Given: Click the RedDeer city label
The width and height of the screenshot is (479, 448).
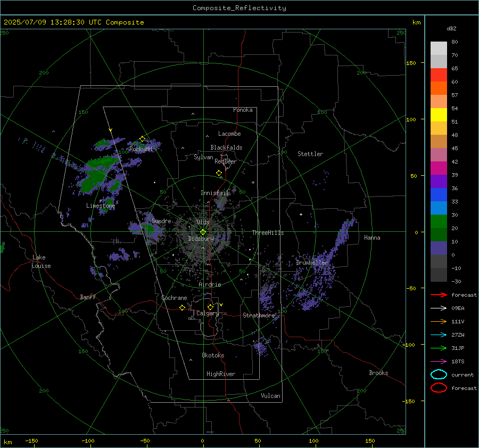Looking at the screenshot, I should point(226,161).
